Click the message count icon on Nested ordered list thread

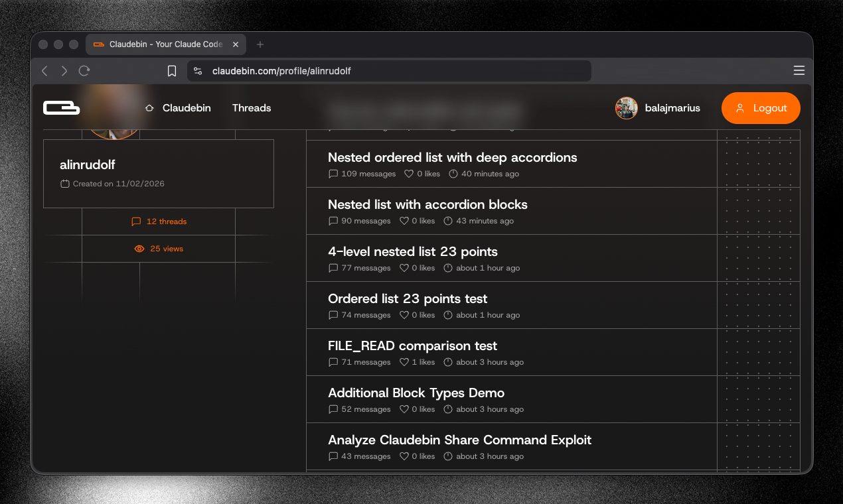point(333,174)
